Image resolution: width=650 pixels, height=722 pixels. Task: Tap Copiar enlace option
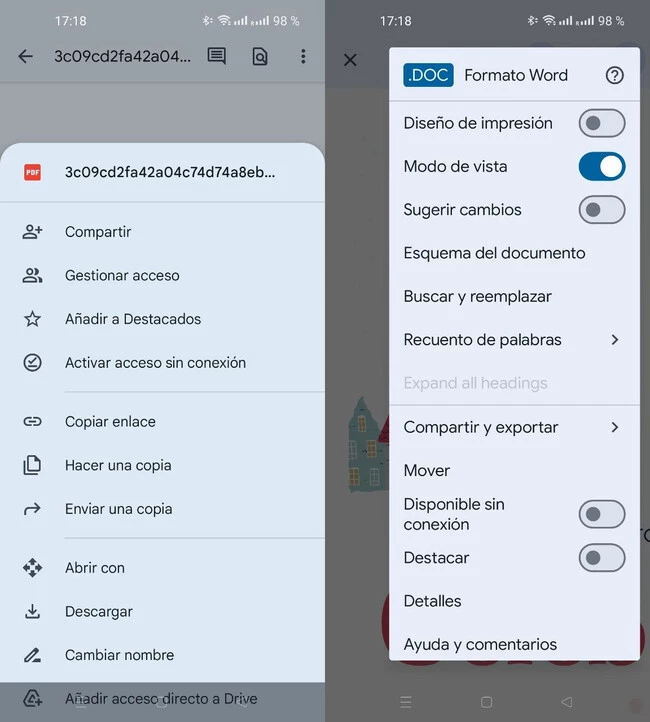pos(110,421)
